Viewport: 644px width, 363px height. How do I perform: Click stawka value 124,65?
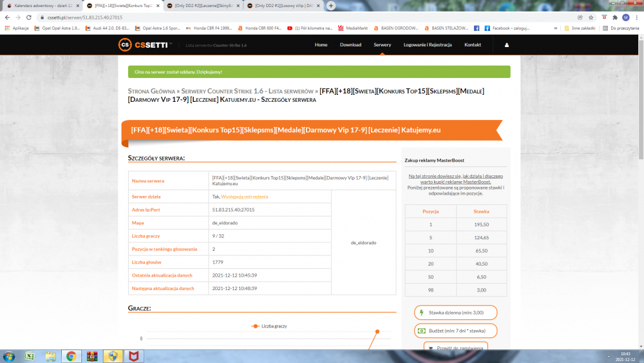click(481, 238)
